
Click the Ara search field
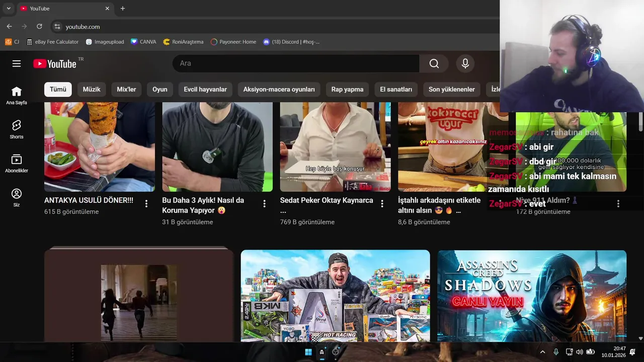pos(296,63)
